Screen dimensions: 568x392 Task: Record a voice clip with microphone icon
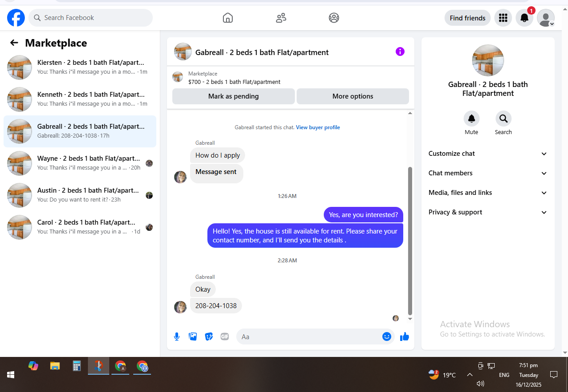coord(177,337)
